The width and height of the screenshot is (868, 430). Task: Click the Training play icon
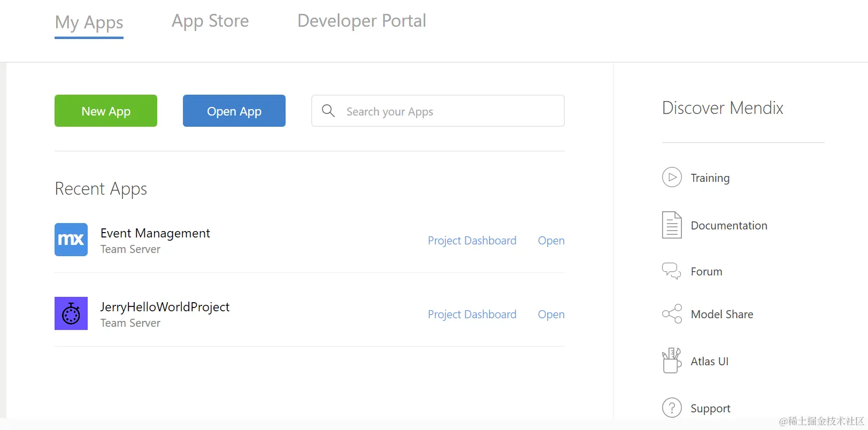coord(672,178)
